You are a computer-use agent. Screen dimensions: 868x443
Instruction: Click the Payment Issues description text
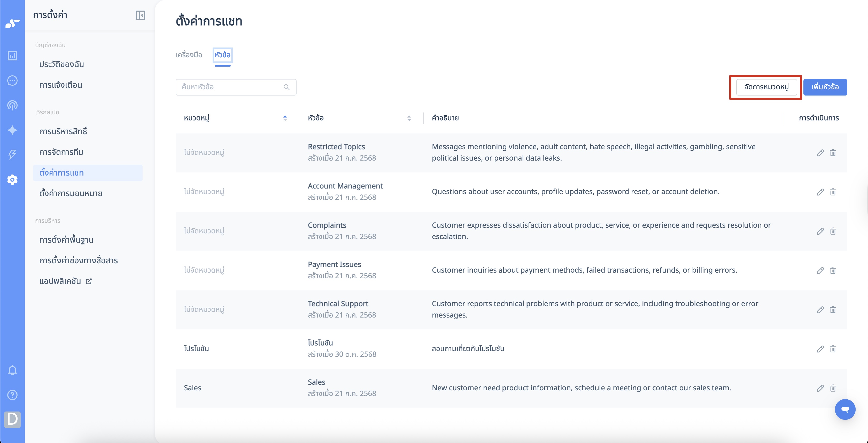pyautogui.click(x=584, y=270)
